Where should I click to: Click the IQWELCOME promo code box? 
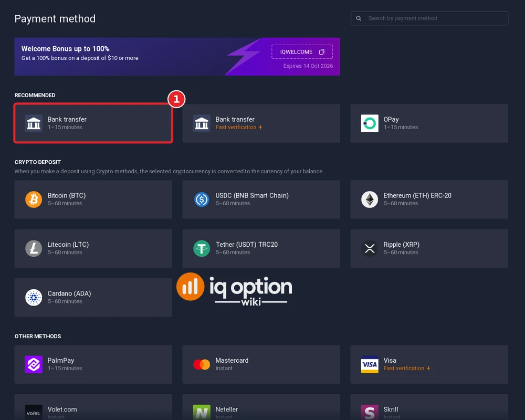pos(302,52)
